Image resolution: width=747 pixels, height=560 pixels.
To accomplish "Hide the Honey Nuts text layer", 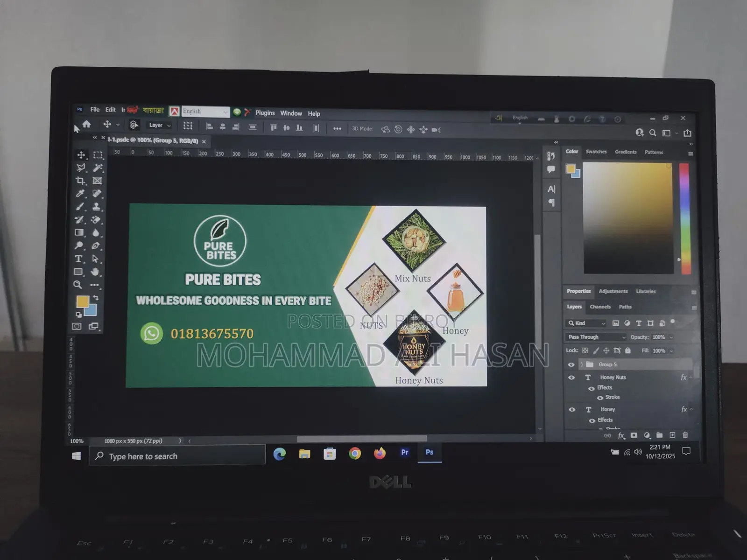I will [571, 378].
